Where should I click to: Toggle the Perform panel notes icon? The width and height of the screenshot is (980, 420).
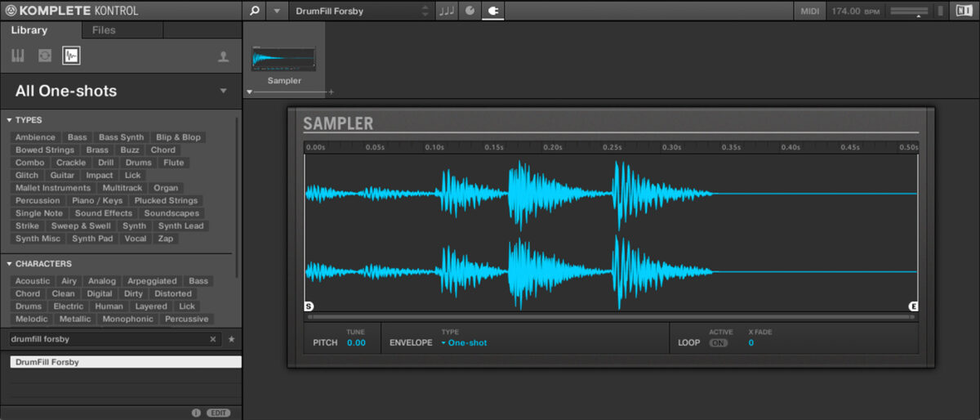point(447,11)
